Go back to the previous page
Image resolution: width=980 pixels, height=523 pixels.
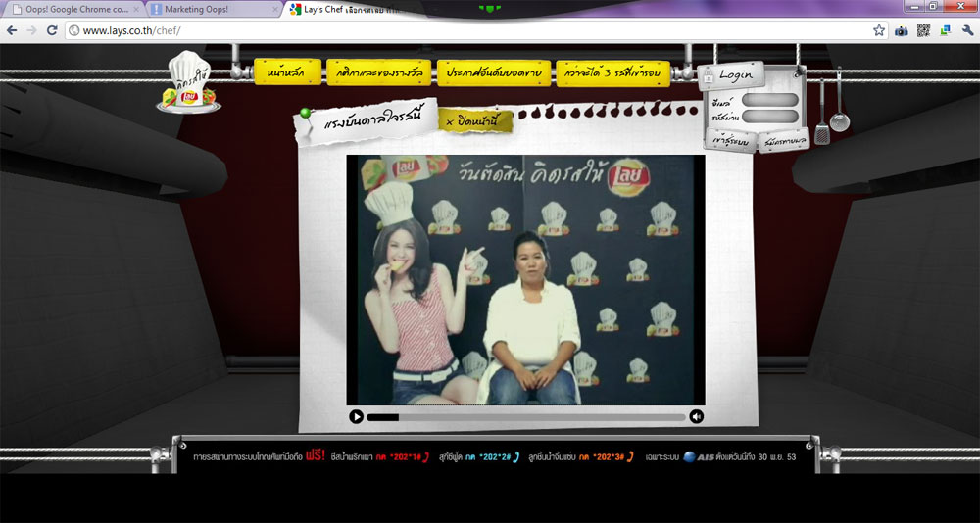12,30
